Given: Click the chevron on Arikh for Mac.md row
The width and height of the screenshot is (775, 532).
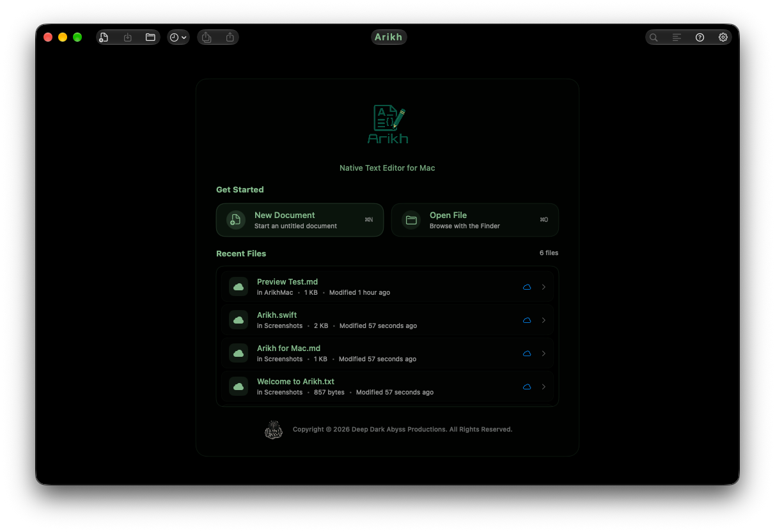Looking at the screenshot, I should point(544,354).
